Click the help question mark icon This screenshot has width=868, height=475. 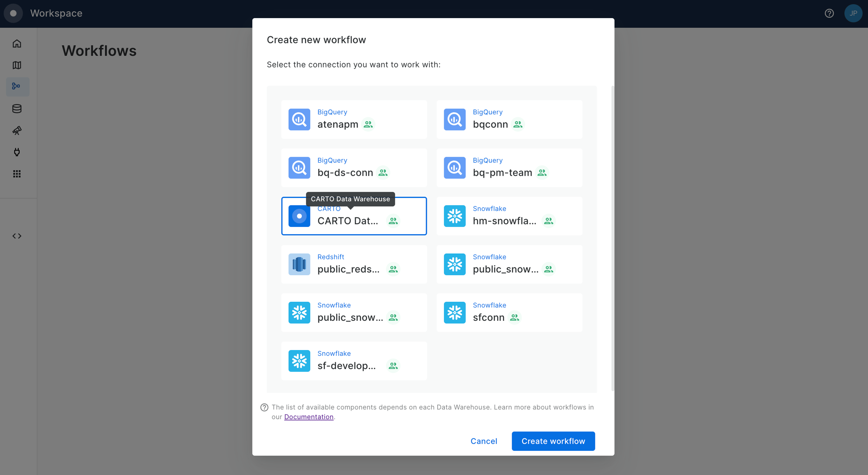(829, 14)
